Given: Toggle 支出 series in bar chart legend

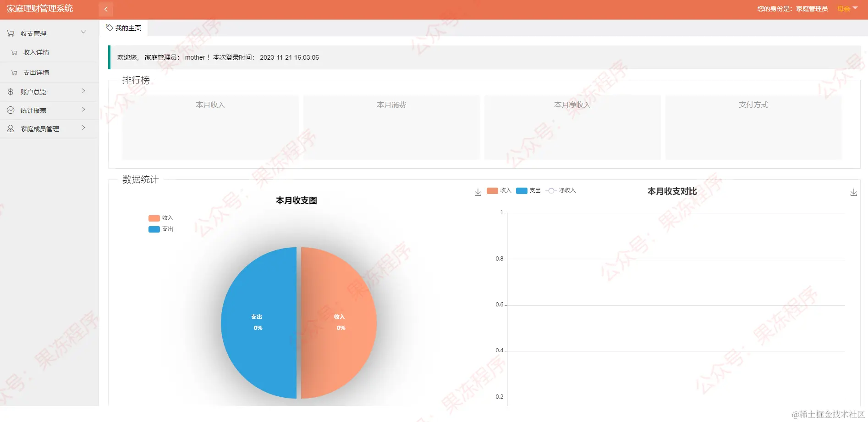Looking at the screenshot, I should click(x=528, y=190).
